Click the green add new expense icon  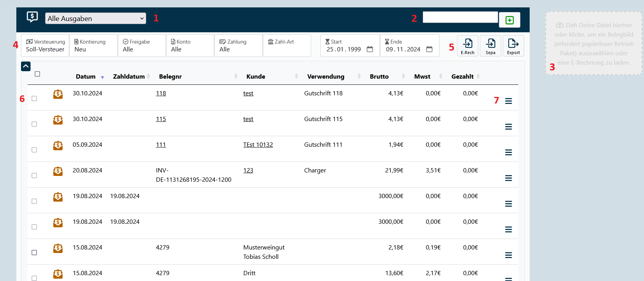[509, 20]
